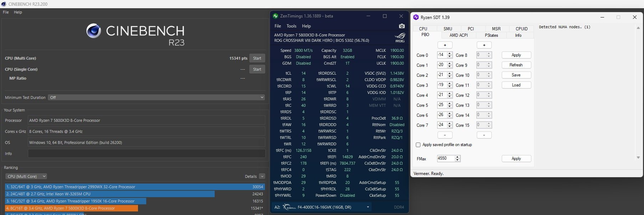Select the Ryzen 7 5800X3D orange ranking bar
The image size is (644, 215).
pos(72,208)
